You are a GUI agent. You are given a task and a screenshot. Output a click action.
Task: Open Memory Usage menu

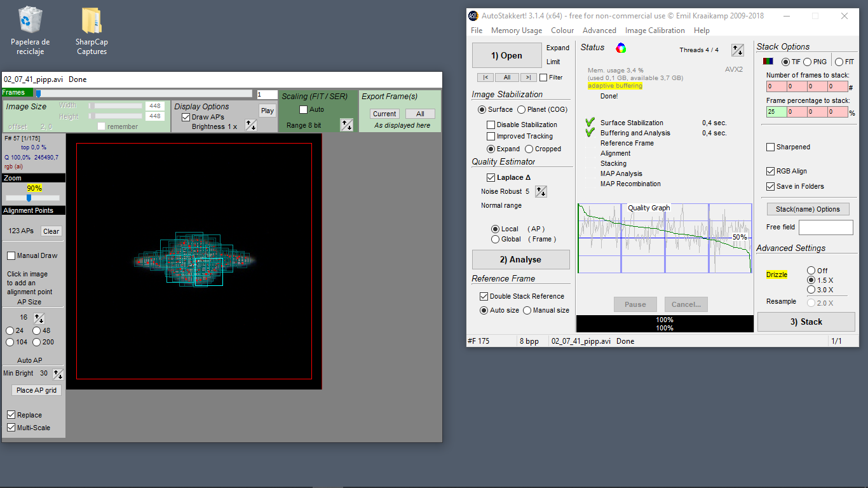click(517, 30)
